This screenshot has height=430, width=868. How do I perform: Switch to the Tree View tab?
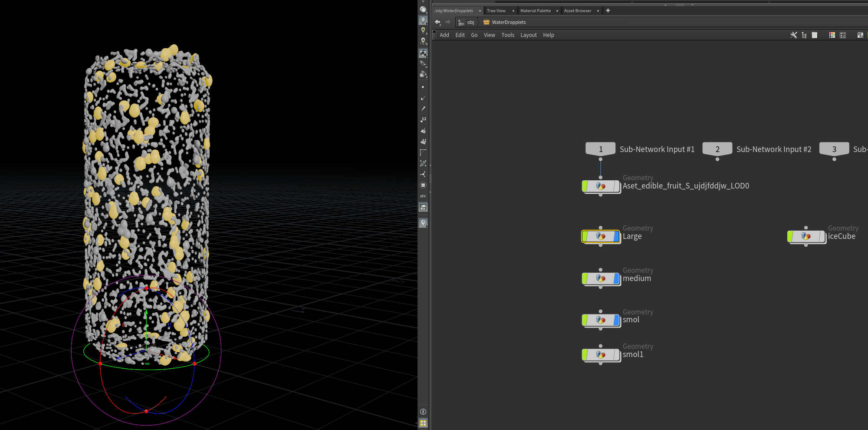[x=496, y=11]
